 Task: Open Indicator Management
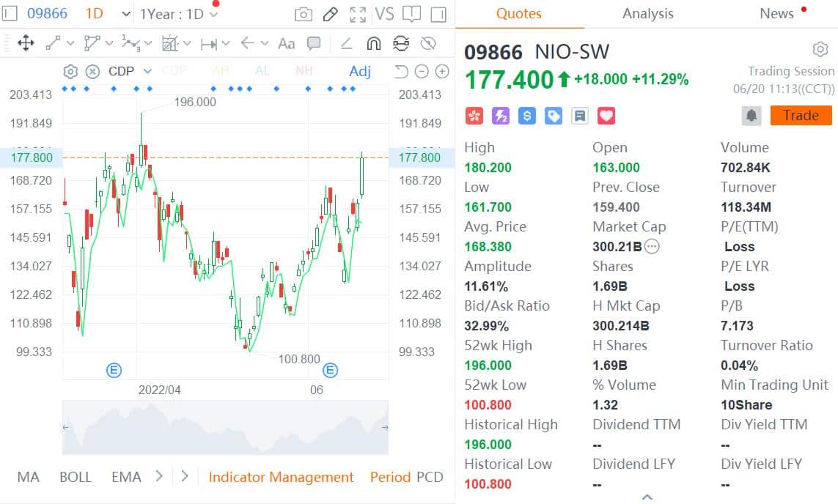click(x=282, y=477)
